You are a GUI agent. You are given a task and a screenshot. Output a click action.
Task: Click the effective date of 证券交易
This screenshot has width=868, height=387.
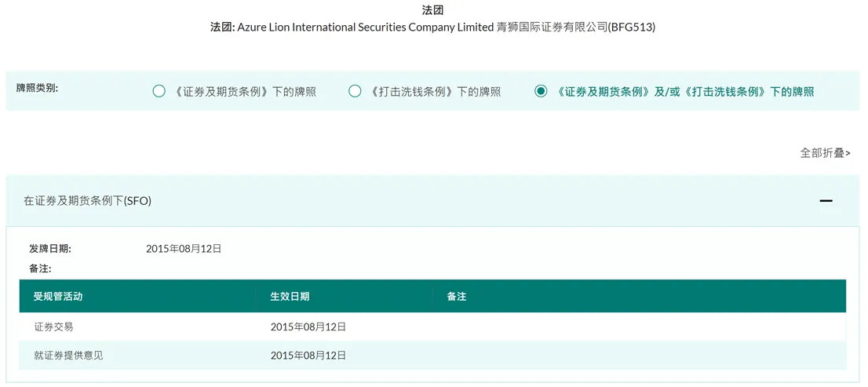pyautogui.click(x=308, y=327)
